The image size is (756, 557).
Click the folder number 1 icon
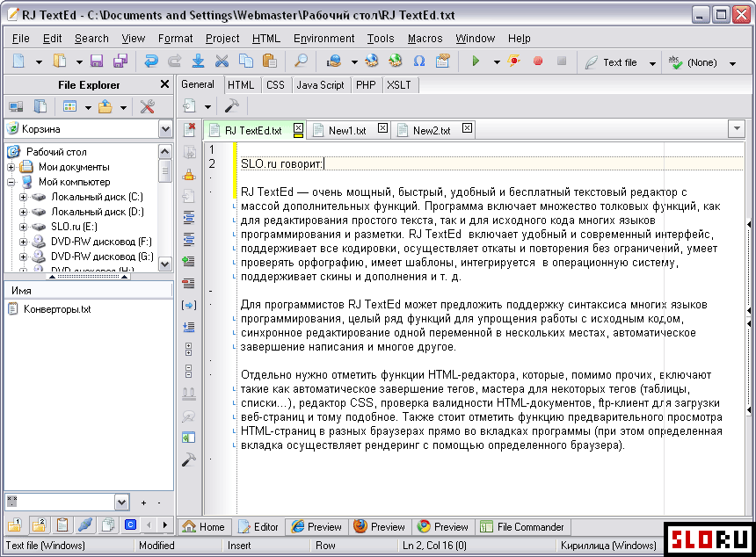[15, 524]
